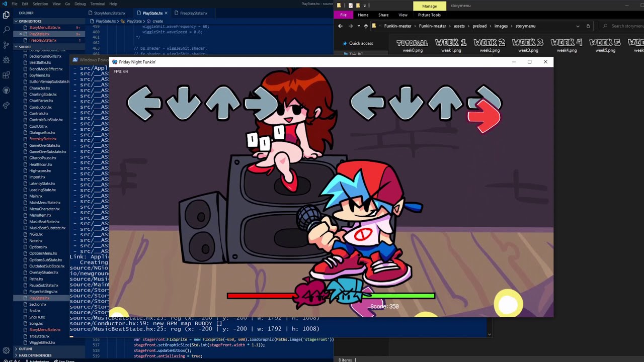Go up one folder in File Explorer
This screenshot has height=362, width=644.
click(366, 26)
